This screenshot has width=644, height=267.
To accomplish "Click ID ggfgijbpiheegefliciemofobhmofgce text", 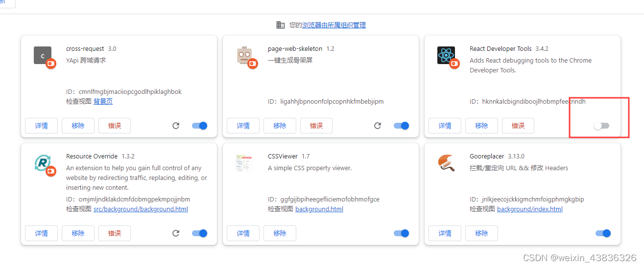I will 324,199.
